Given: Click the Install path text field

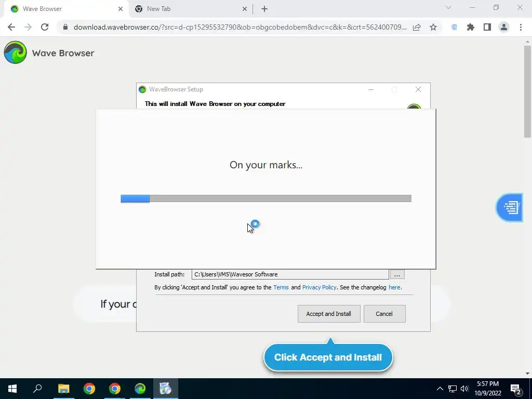Looking at the screenshot, I should (290, 274).
